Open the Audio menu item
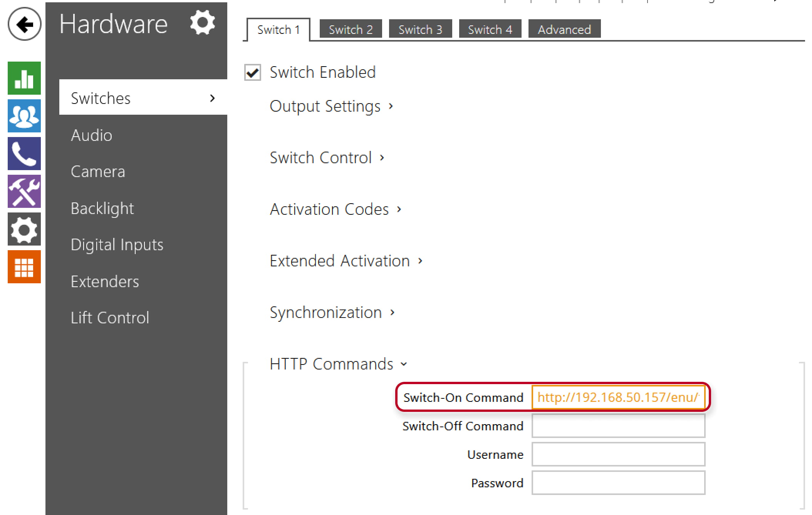This screenshot has width=812, height=515. tap(92, 135)
